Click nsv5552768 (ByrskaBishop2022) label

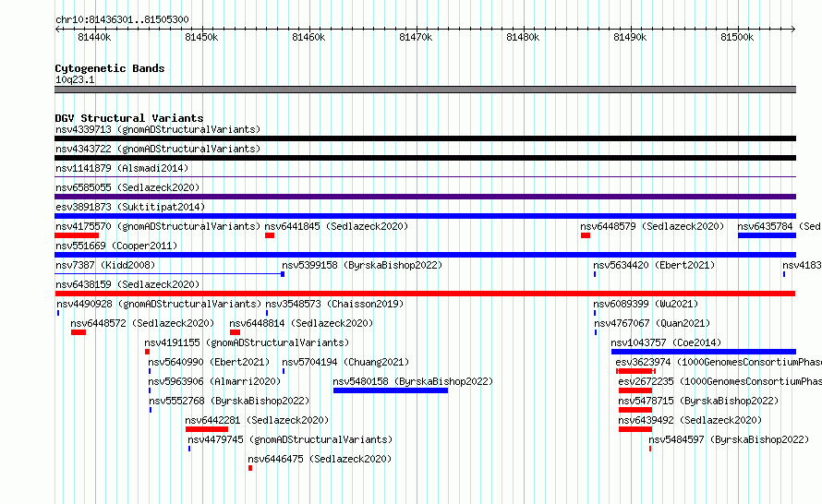(229, 401)
